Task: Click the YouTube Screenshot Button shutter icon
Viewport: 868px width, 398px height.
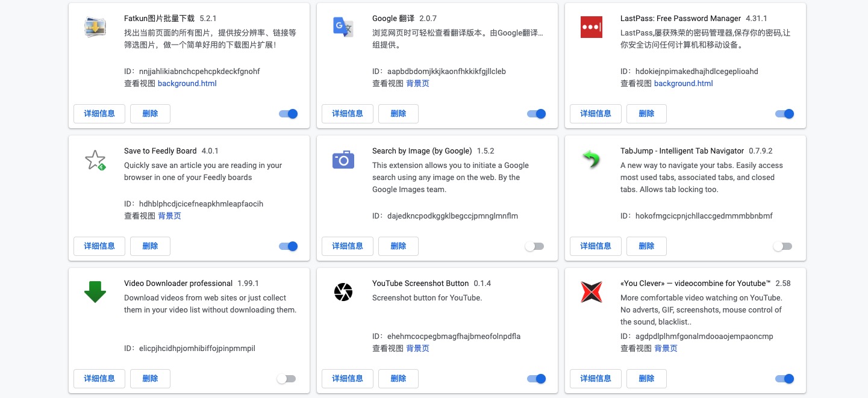Action: tap(343, 292)
